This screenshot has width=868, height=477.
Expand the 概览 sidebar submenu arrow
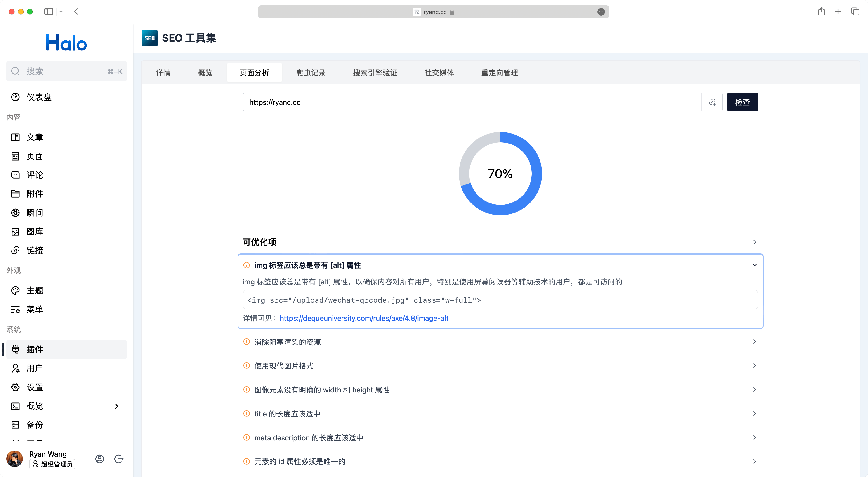coord(117,406)
